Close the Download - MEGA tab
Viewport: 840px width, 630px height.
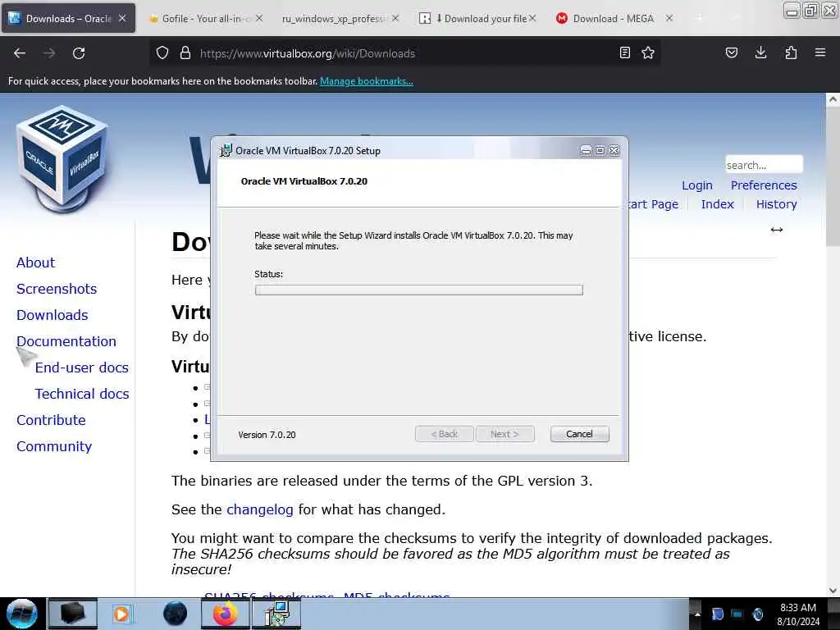[669, 18]
